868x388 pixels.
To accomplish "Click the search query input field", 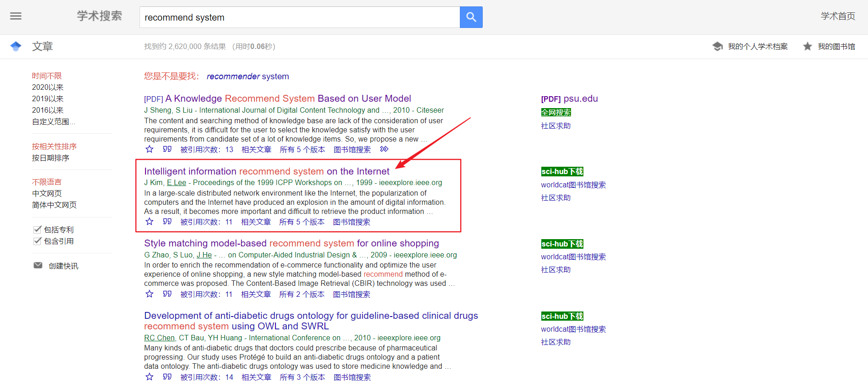I will pos(299,17).
